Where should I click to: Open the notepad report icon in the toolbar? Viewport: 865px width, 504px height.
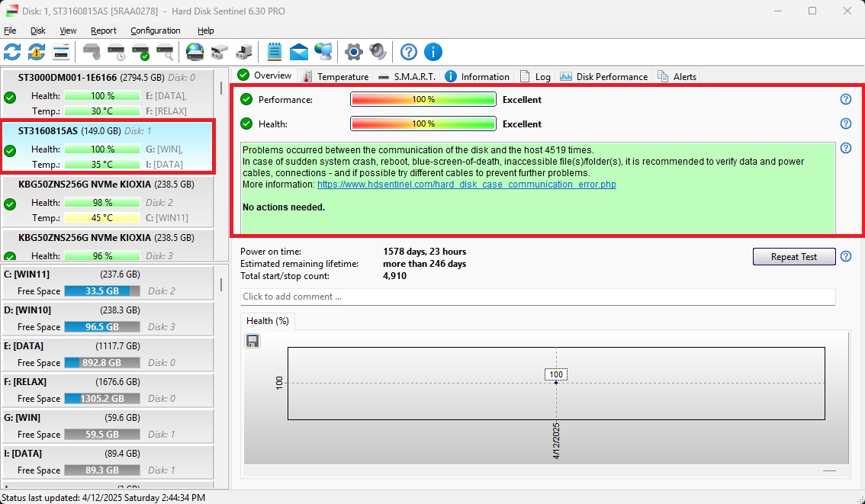(275, 52)
